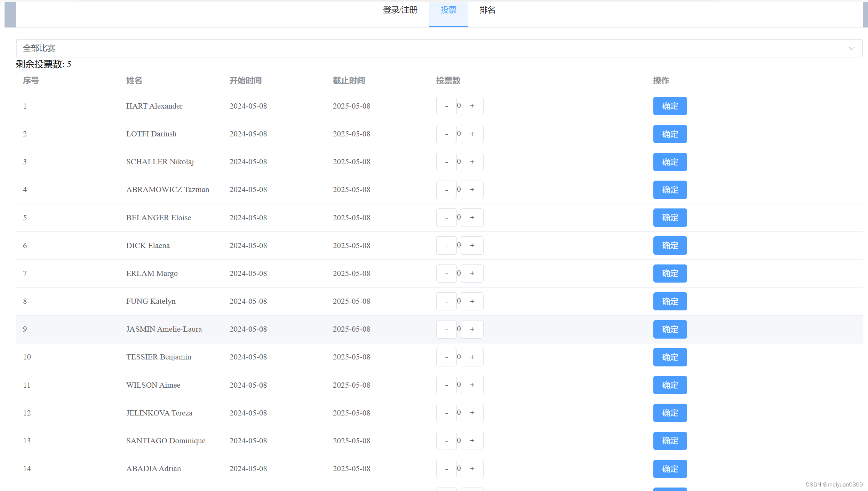The width and height of the screenshot is (868, 491).
Task: Decrease votes for LOTFI Dariush
Action: (446, 134)
